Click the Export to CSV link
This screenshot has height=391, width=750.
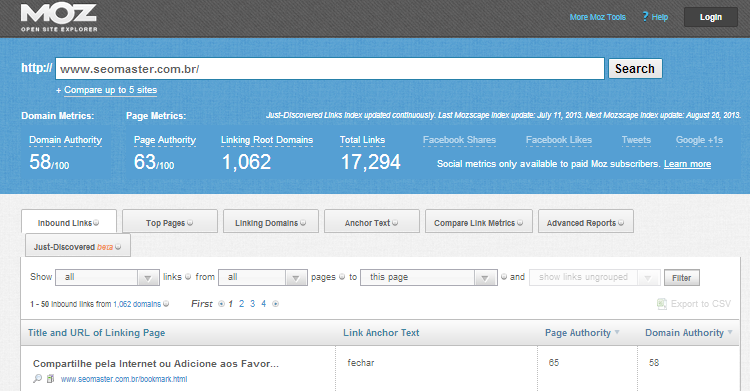[x=701, y=304]
